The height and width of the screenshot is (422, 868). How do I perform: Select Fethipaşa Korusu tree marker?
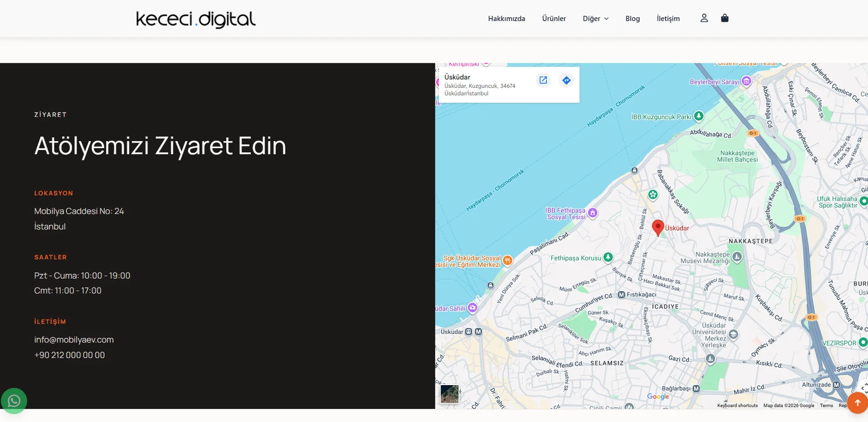coord(608,257)
